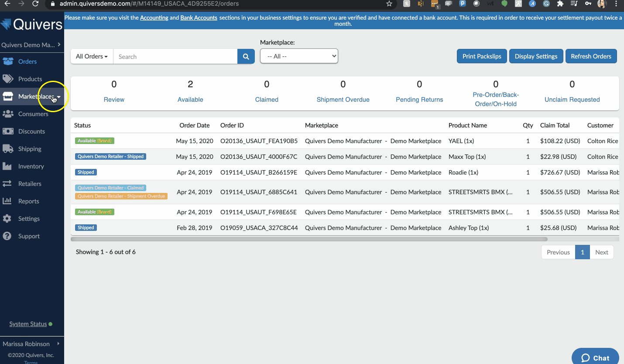Show Claimed orders

[267, 100]
